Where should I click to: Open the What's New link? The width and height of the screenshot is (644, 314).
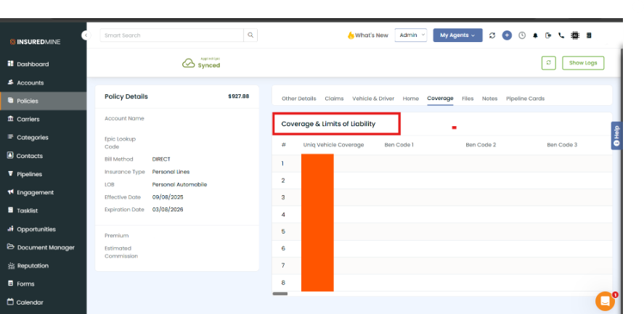(367, 35)
